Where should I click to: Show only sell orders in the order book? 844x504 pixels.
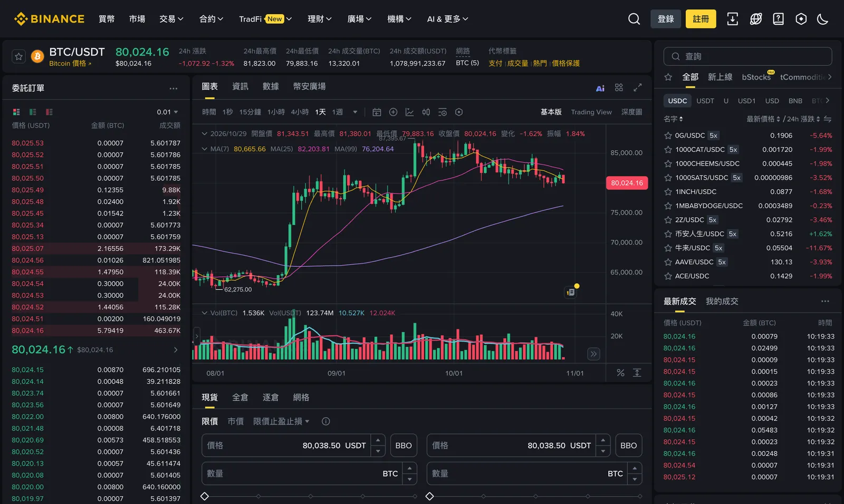point(49,112)
